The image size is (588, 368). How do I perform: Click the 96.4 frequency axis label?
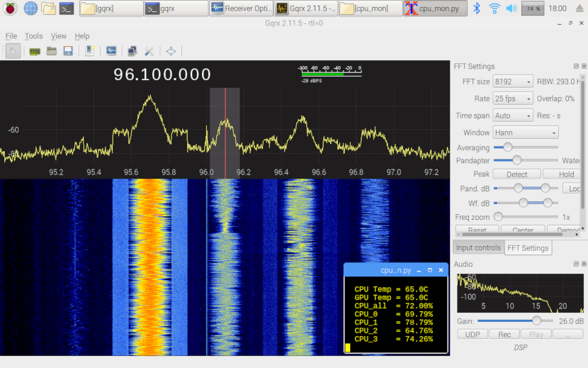pos(281,172)
